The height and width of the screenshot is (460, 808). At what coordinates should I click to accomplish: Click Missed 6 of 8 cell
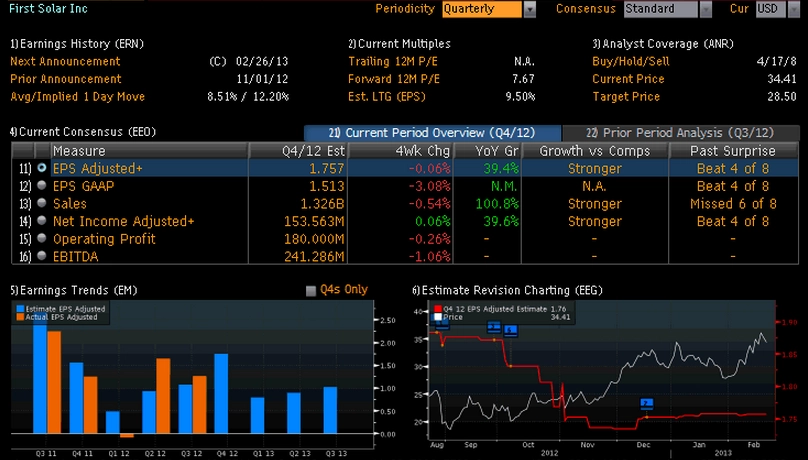pos(733,203)
